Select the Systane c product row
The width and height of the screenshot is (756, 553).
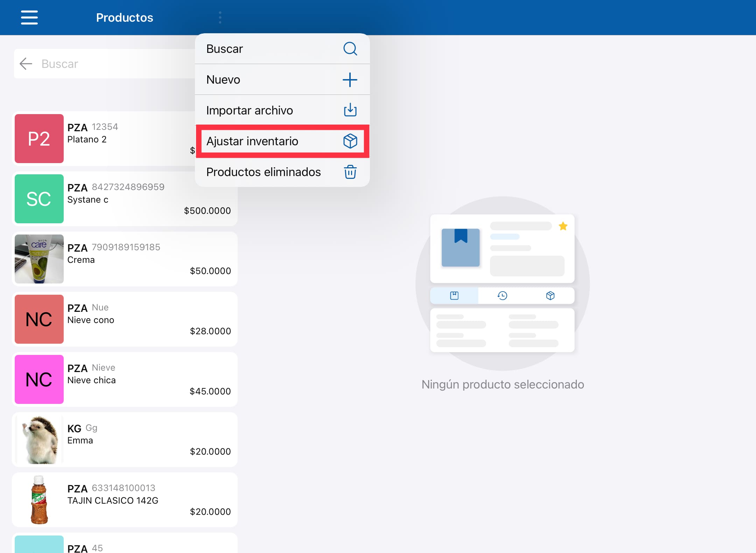coord(125,199)
